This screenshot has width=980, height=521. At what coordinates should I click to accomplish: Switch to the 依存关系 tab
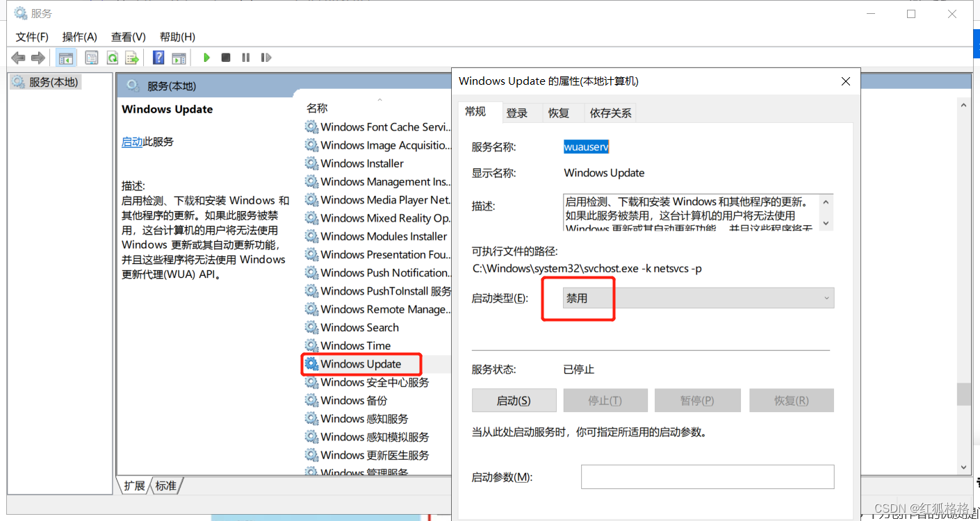[x=611, y=113]
